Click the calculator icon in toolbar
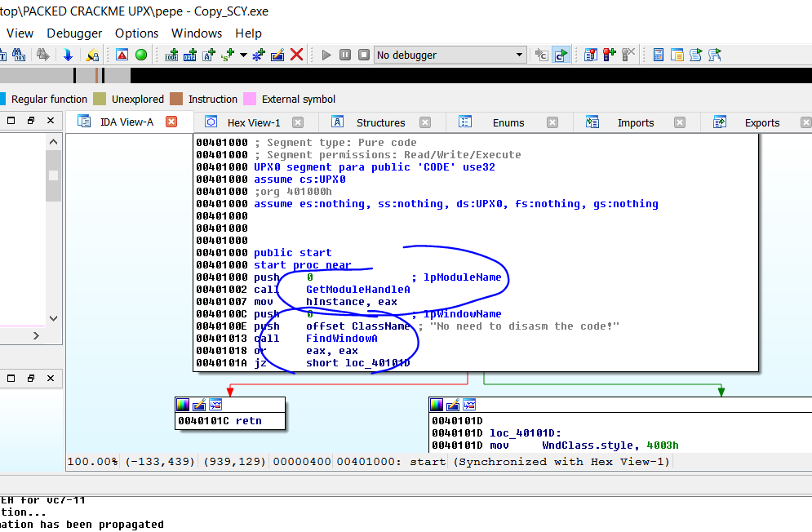Image resolution: width=812 pixels, height=532 pixels. [x=658, y=55]
